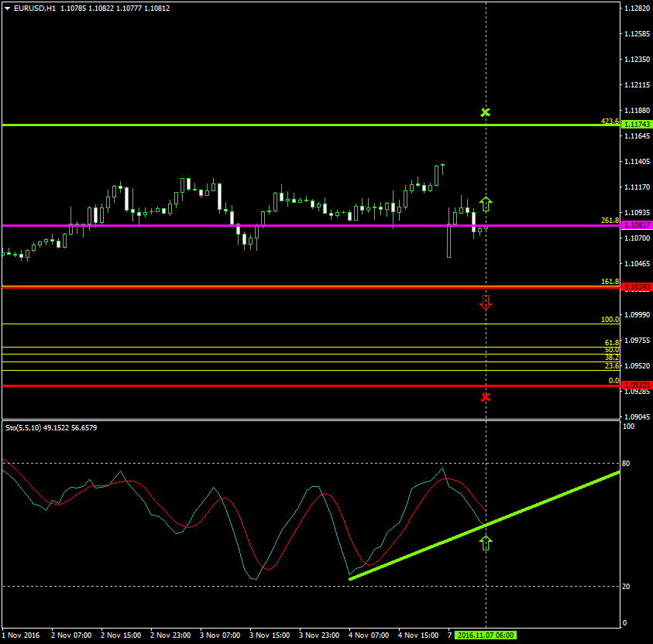This screenshot has width=653, height=644.
Task: Expand the symbol triangle beside EURUSD,H1
Action: tap(8, 8)
